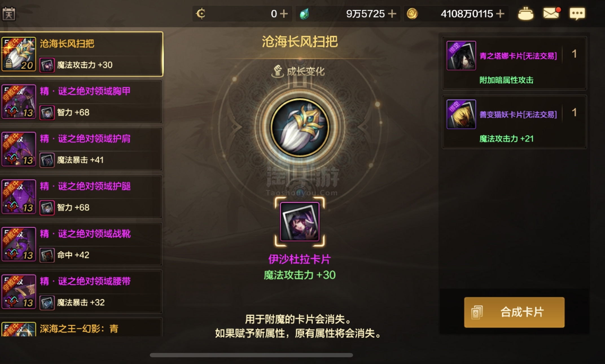Select 精·谜之绝对领域腰带 entry
The image size is (605, 364).
81,292
